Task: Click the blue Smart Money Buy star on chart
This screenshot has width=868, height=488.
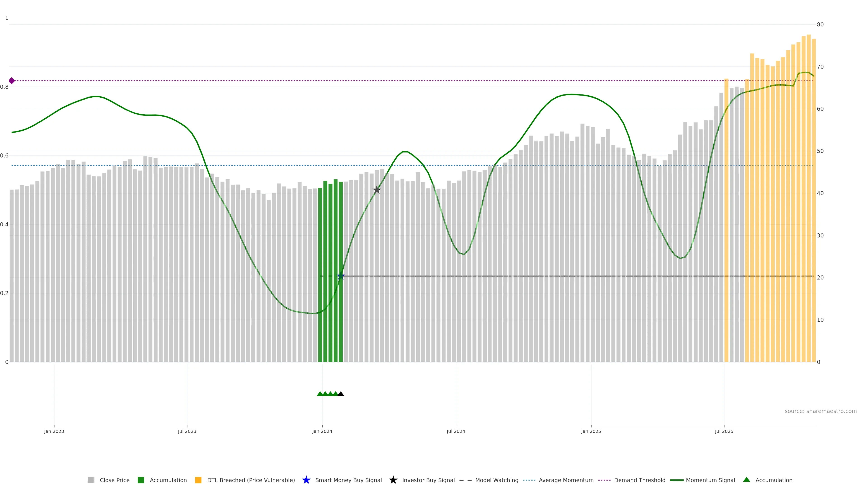Action: [x=341, y=276]
